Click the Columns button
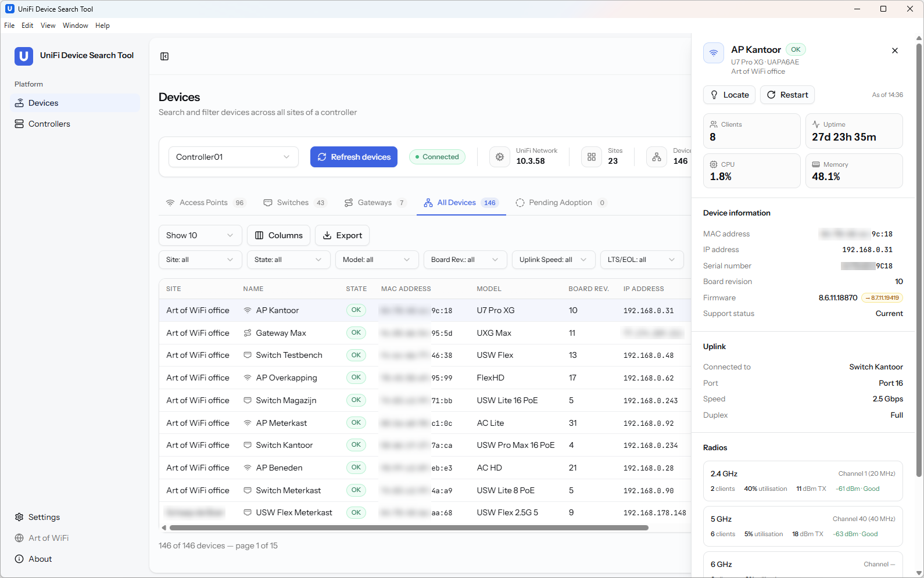Viewport: 924px width, 578px height. pos(279,235)
